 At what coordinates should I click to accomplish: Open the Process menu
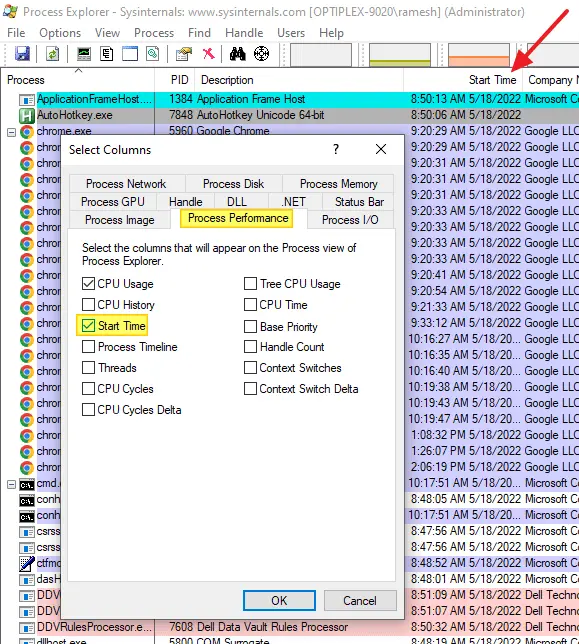tap(154, 33)
